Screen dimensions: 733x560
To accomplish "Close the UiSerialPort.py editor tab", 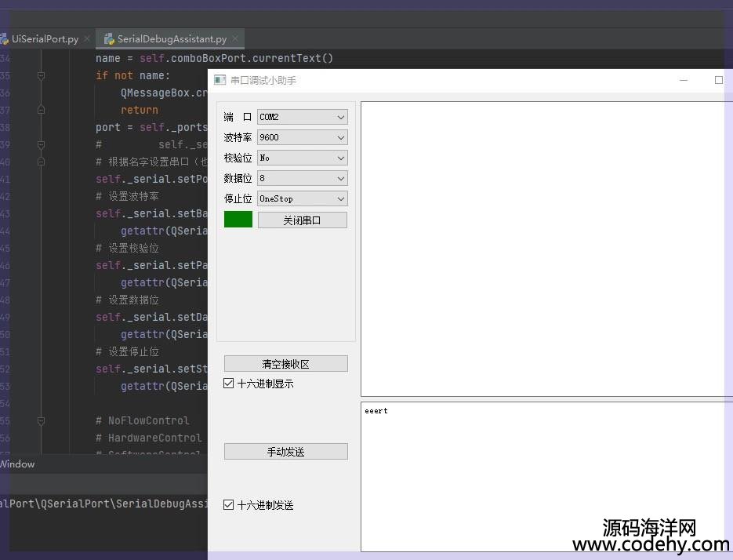I will (87, 39).
